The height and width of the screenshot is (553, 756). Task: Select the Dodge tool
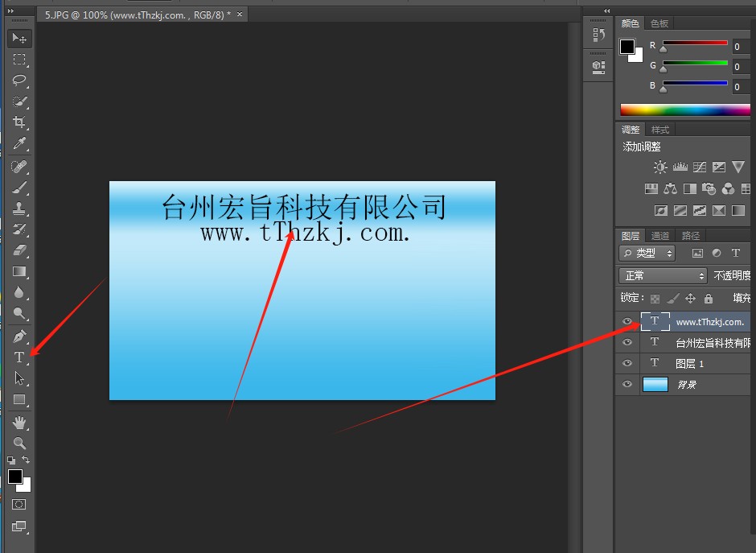pos(19,314)
